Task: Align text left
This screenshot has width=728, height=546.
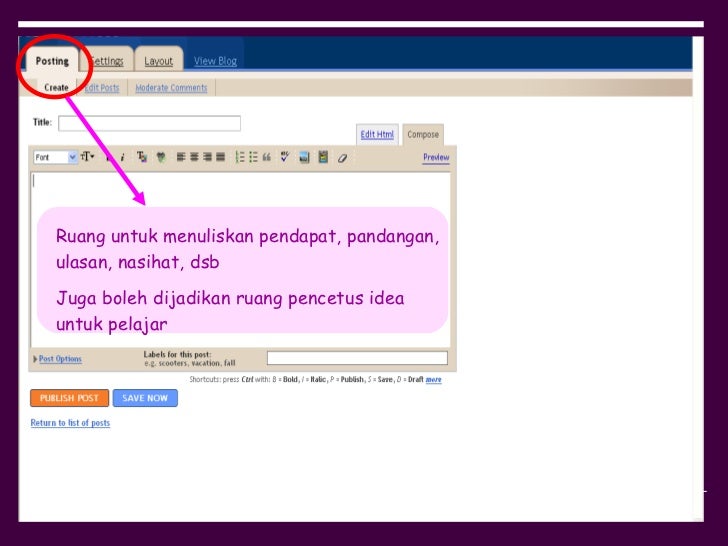Action: coord(181,157)
